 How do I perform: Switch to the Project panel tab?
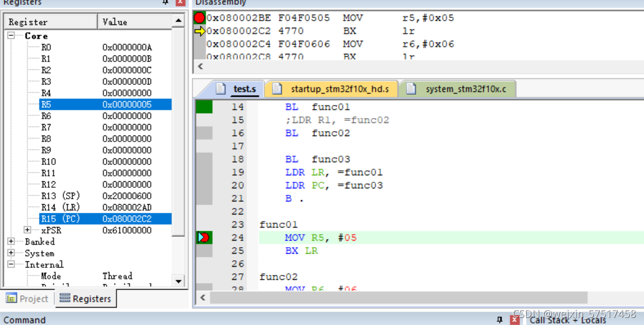coord(28,299)
